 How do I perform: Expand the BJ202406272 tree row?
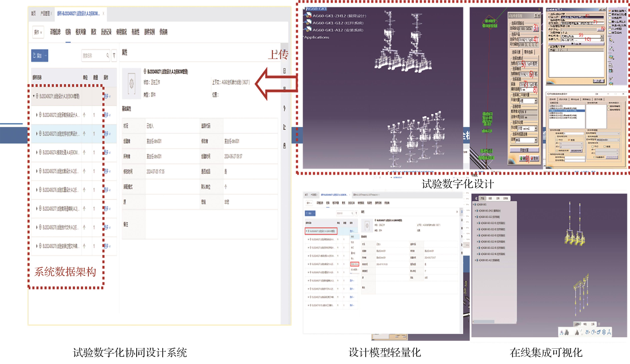[37, 115]
